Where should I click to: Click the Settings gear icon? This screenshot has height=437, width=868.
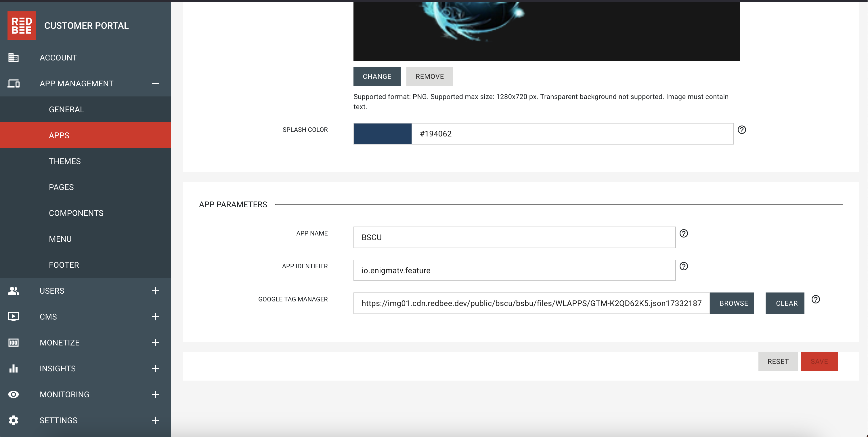[x=14, y=421]
